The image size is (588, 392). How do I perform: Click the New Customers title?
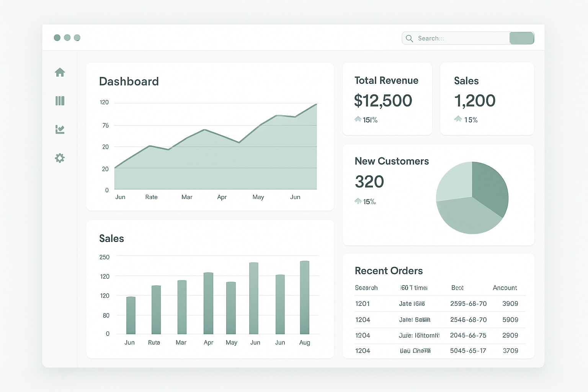pos(392,161)
